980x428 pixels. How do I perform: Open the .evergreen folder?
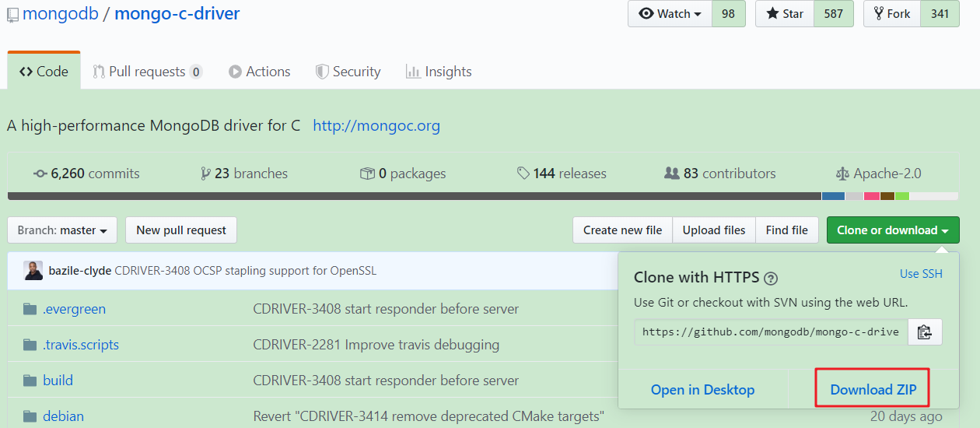[74, 309]
